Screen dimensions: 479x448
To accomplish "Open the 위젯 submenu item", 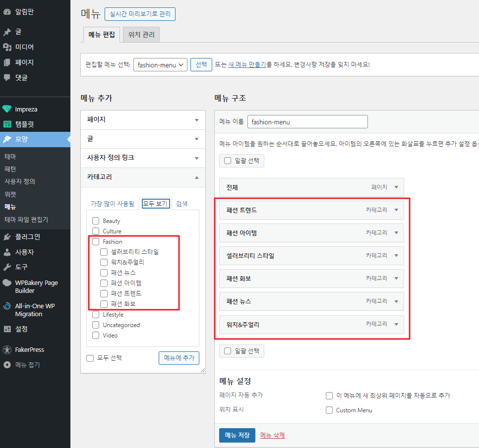I will click(10, 194).
